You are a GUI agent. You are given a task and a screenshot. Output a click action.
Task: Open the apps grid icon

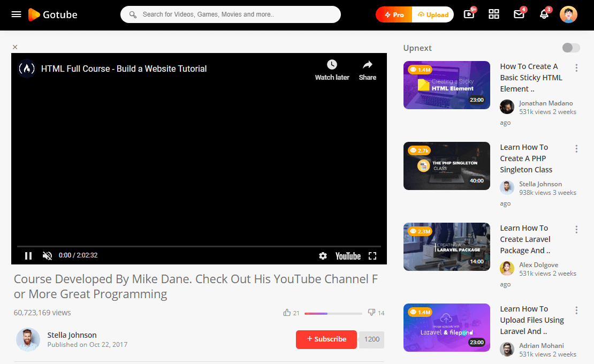493,14
